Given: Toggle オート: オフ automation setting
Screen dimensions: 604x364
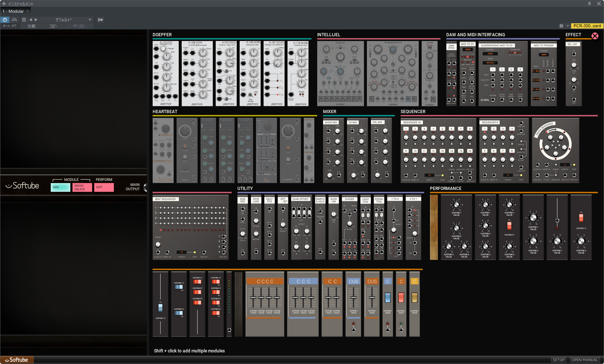Looking at the screenshot, I should tap(10, 26).
